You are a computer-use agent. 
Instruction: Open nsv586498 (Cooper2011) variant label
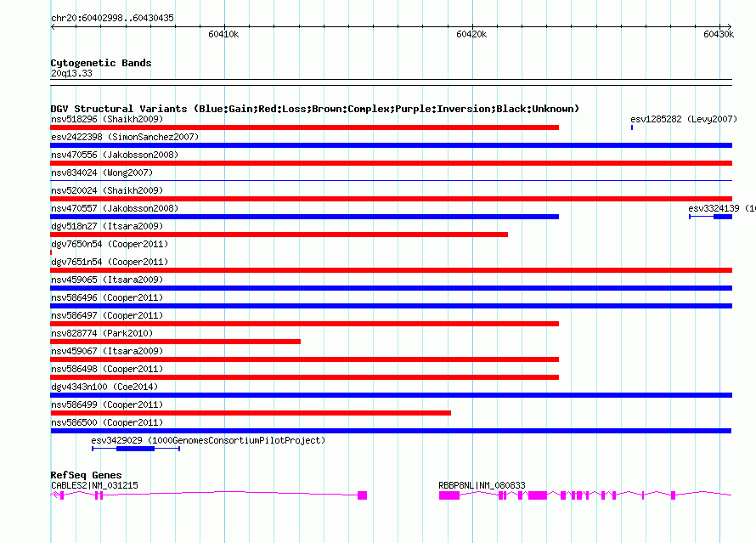click(107, 369)
